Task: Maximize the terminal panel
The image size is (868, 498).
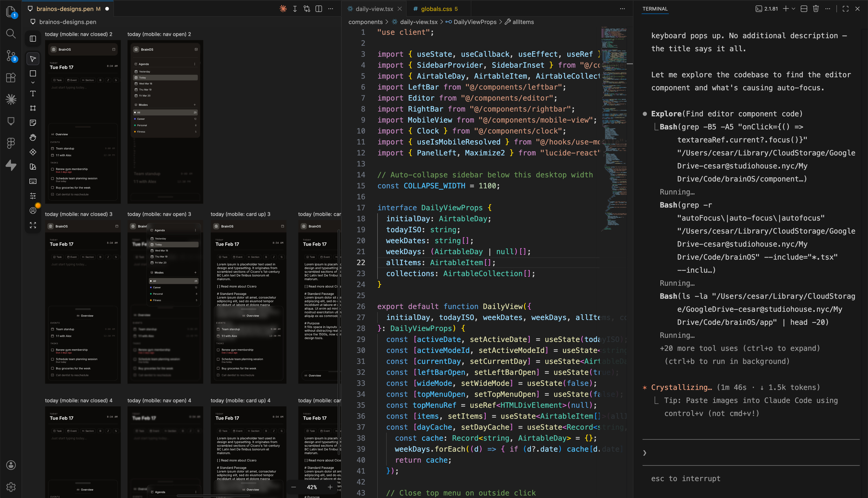Action: pos(845,8)
